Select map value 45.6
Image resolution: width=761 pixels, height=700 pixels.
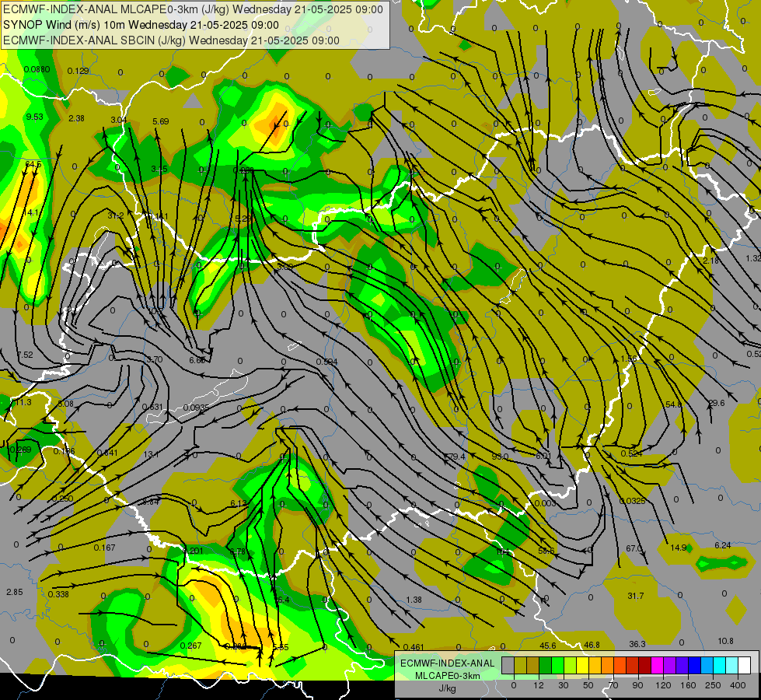click(x=548, y=646)
